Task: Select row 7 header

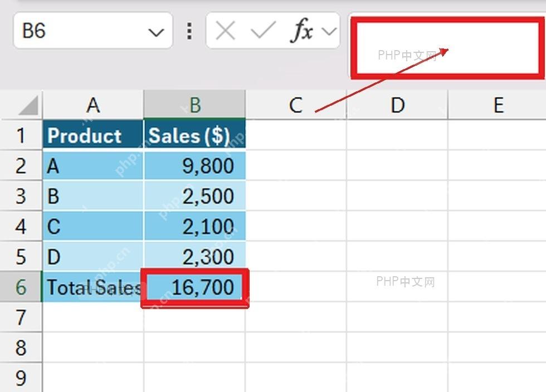Action: [21, 317]
